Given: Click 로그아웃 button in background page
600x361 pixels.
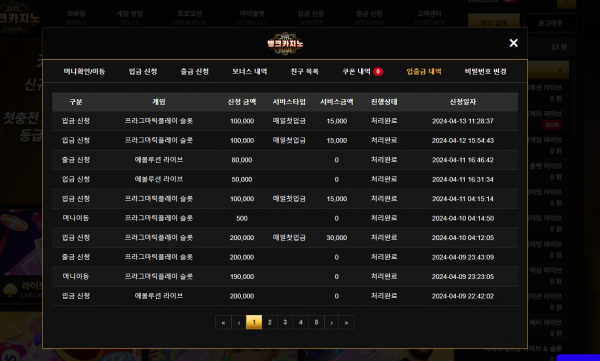Looking at the screenshot, I should click(x=550, y=23).
